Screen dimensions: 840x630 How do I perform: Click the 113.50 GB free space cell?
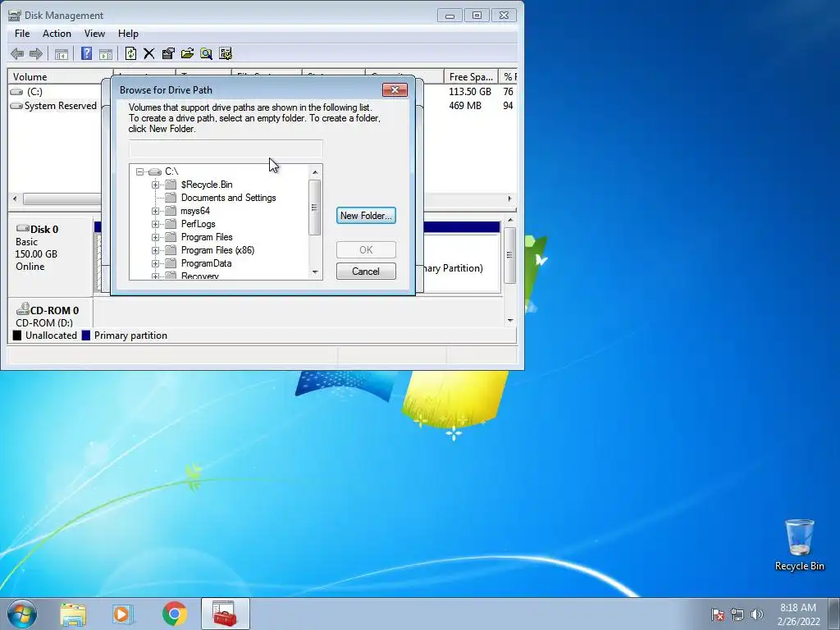pyautogui.click(x=470, y=92)
